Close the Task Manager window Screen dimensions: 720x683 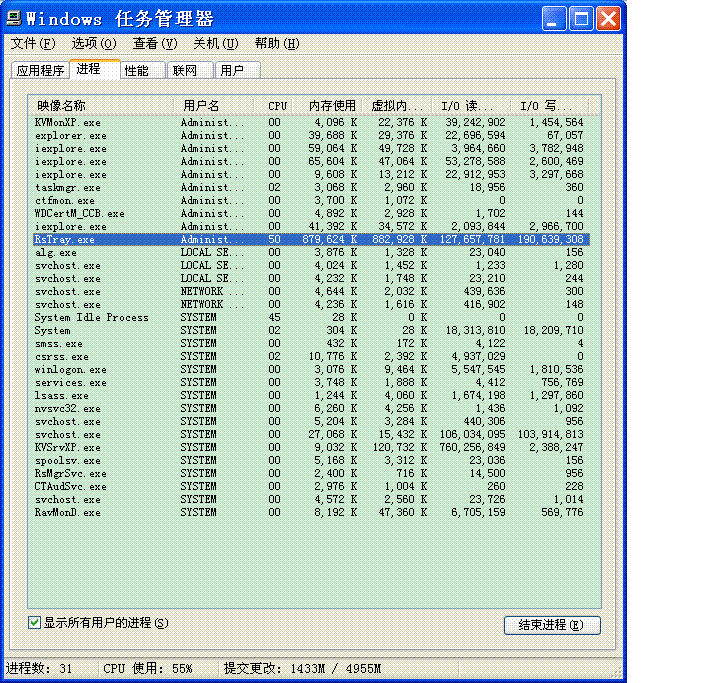click(608, 19)
